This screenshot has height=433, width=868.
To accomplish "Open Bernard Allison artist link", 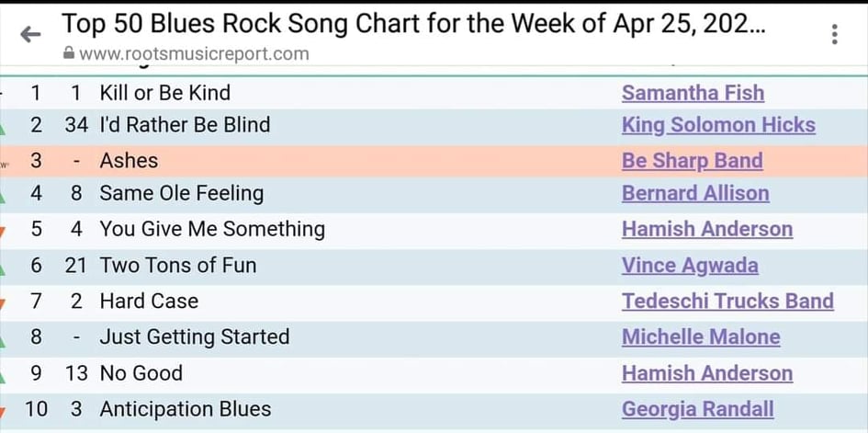I will click(x=695, y=193).
